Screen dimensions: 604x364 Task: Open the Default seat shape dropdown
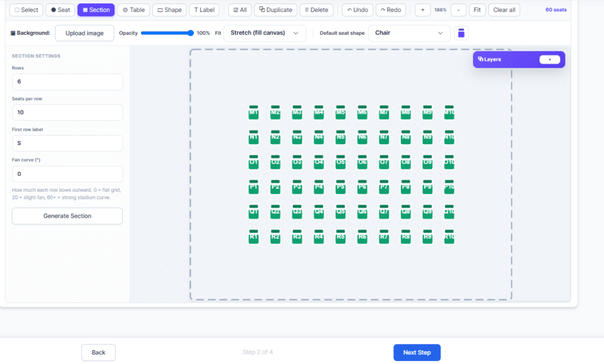(409, 33)
